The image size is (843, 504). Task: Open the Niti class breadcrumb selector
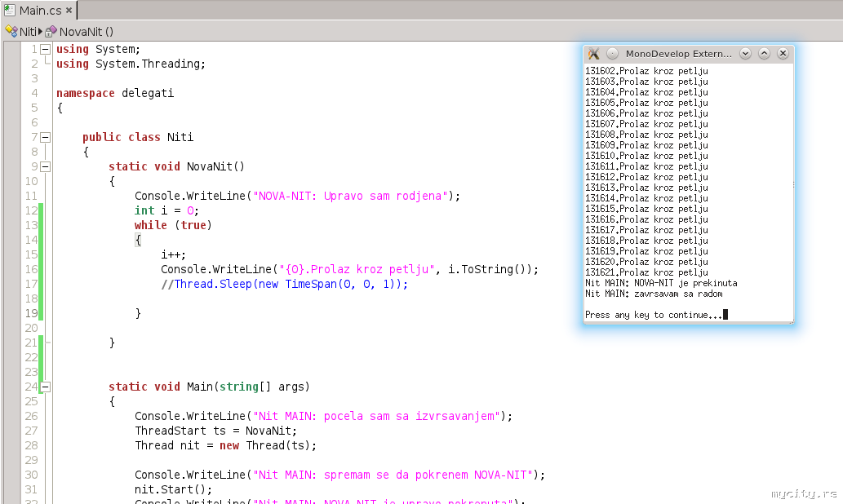pos(28,31)
